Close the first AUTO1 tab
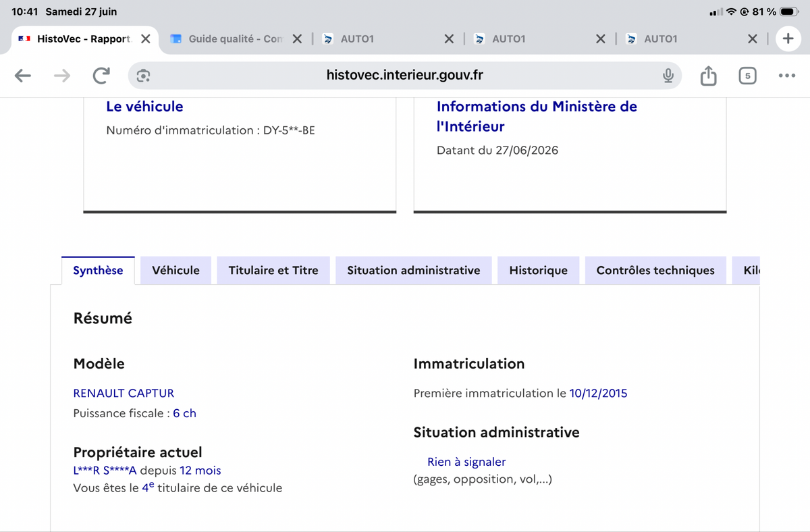 coord(449,39)
